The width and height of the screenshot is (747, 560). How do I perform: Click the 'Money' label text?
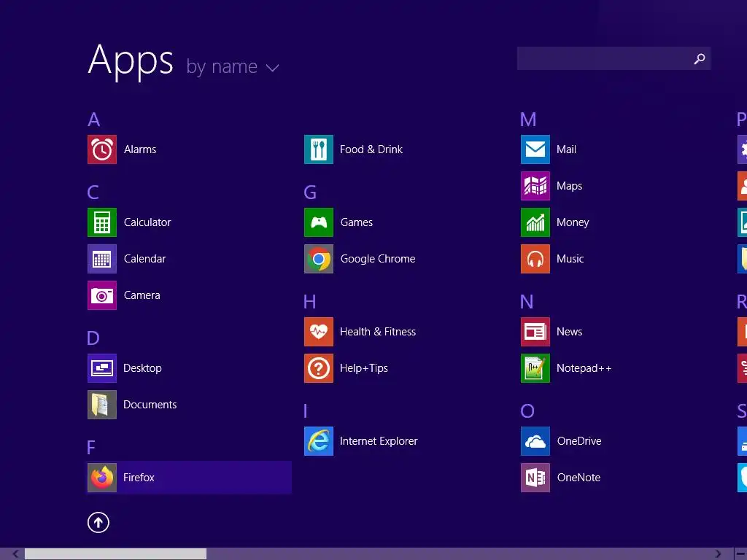point(573,223)
